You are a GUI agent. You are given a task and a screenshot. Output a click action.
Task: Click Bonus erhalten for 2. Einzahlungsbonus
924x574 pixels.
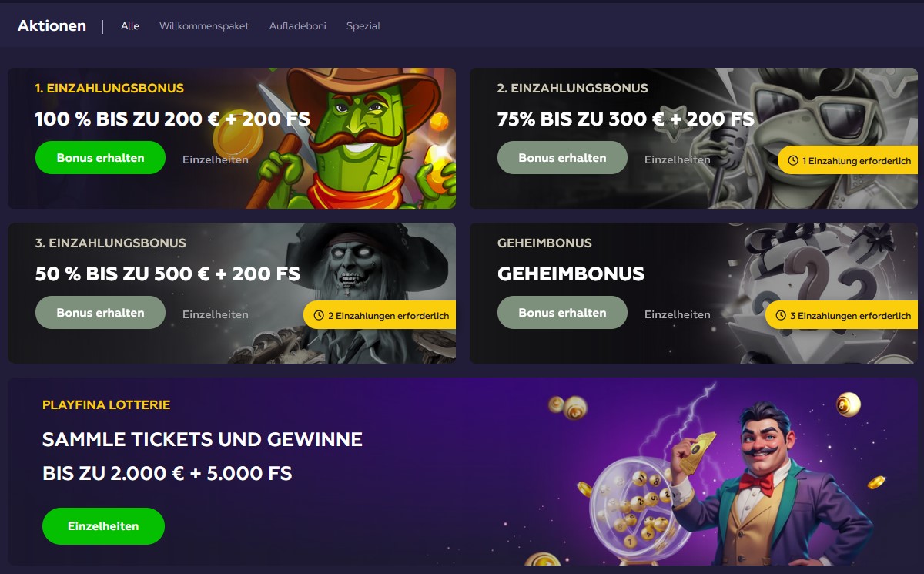coord(562,158)
